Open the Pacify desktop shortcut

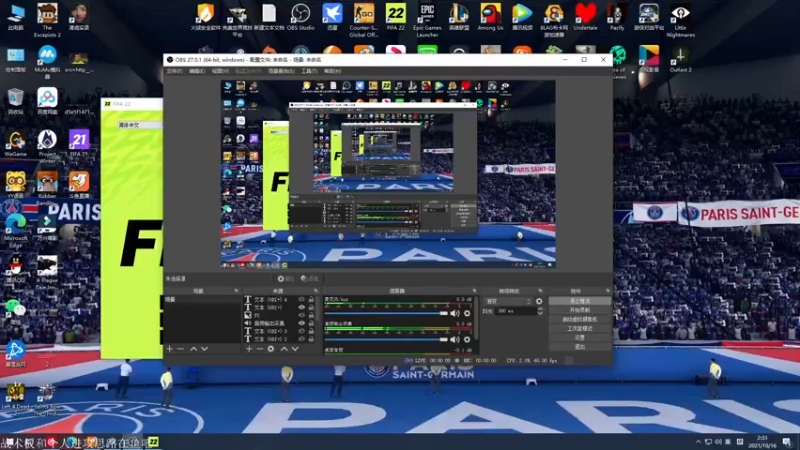coord(617,17)
